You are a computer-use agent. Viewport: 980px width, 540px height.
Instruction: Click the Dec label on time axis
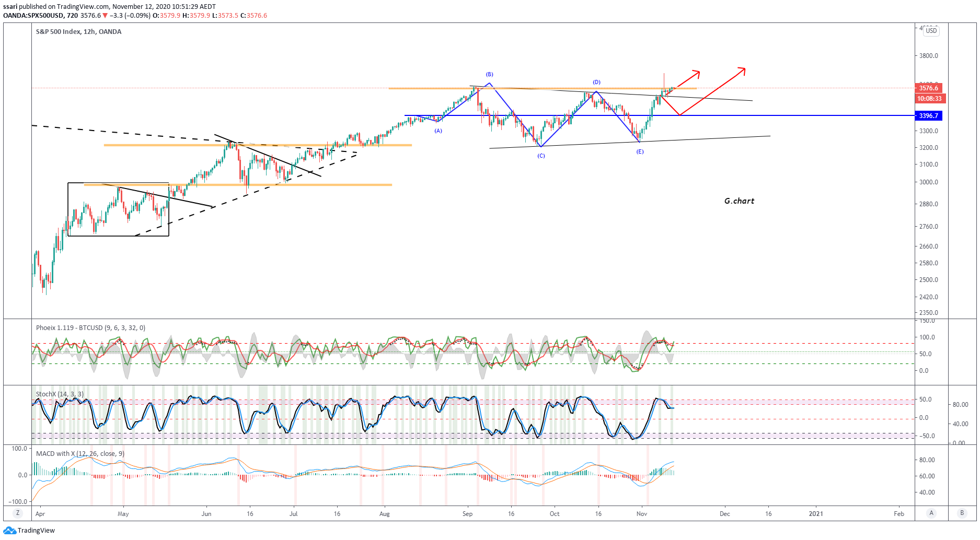point(725,514)
